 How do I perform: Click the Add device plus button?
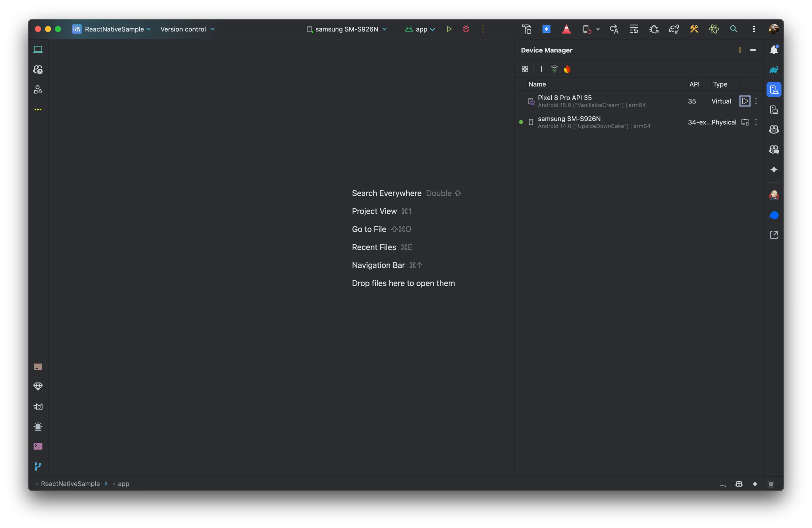[541, 69]
